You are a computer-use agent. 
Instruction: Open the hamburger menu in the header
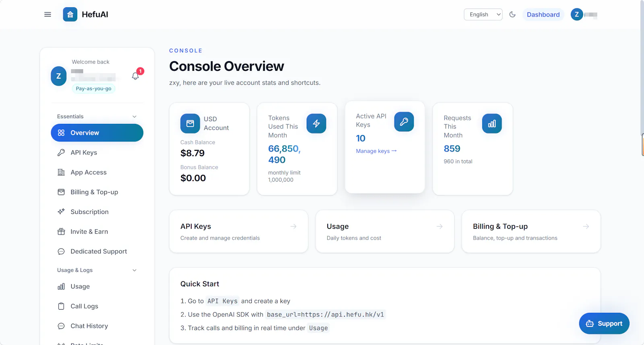47,14
